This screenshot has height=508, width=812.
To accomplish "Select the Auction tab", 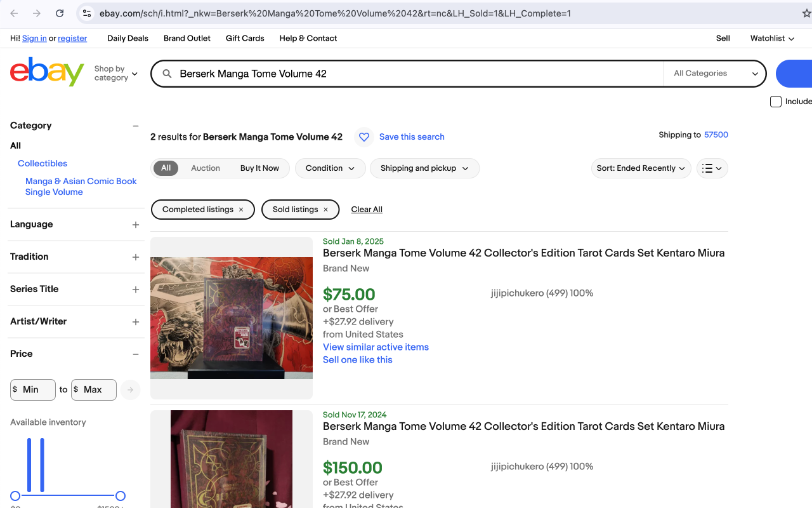I will click(x=206, y=168).
